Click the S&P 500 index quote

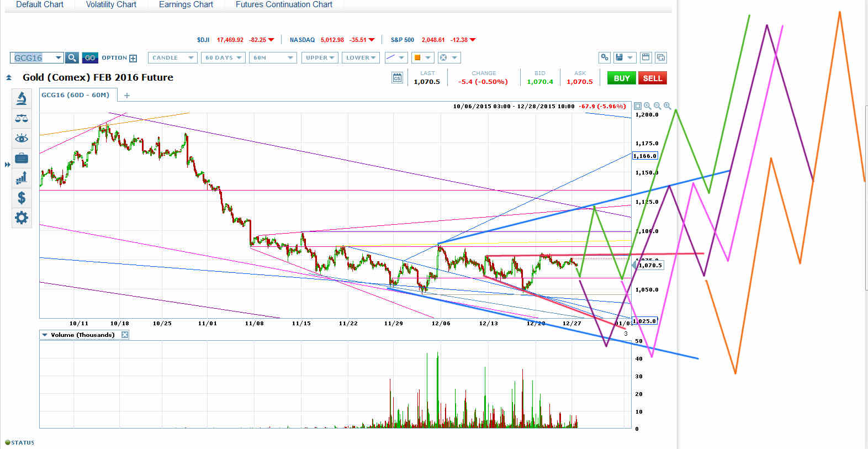[x=433, y=40]
